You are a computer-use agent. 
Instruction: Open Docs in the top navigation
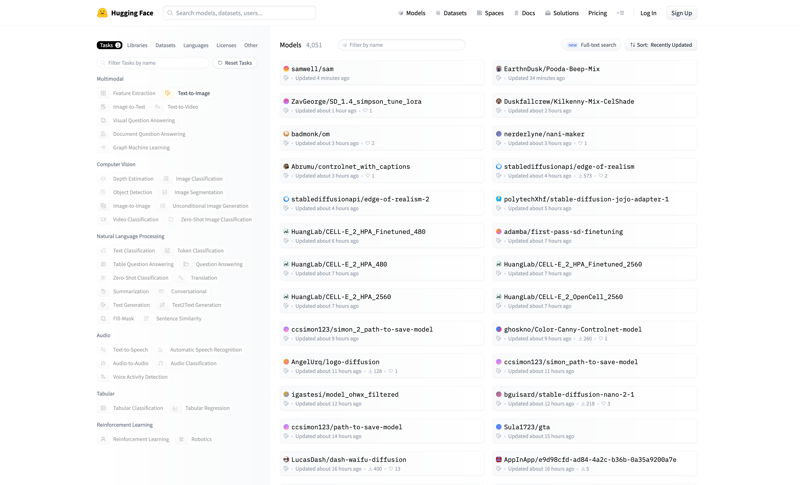(524, 13)
